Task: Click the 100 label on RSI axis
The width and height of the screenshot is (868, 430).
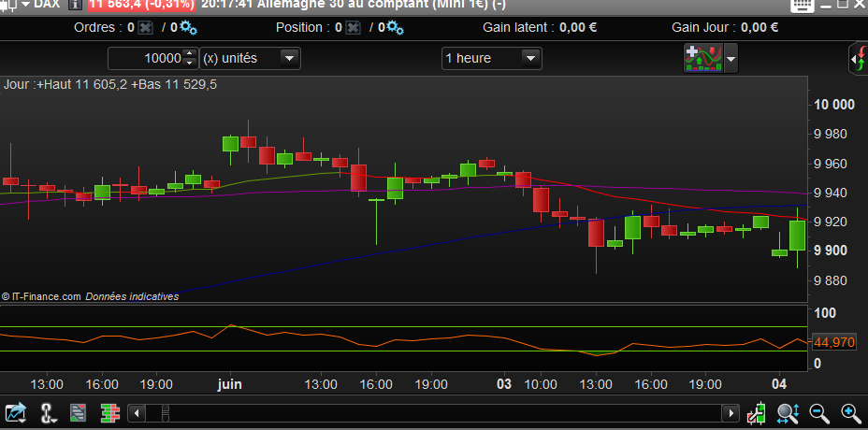Action: [825, 313]
